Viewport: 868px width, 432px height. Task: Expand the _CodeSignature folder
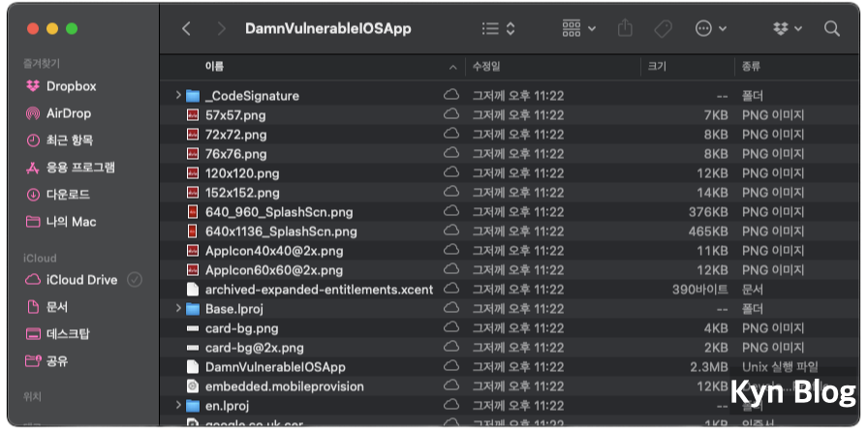[x=178, y=95]
